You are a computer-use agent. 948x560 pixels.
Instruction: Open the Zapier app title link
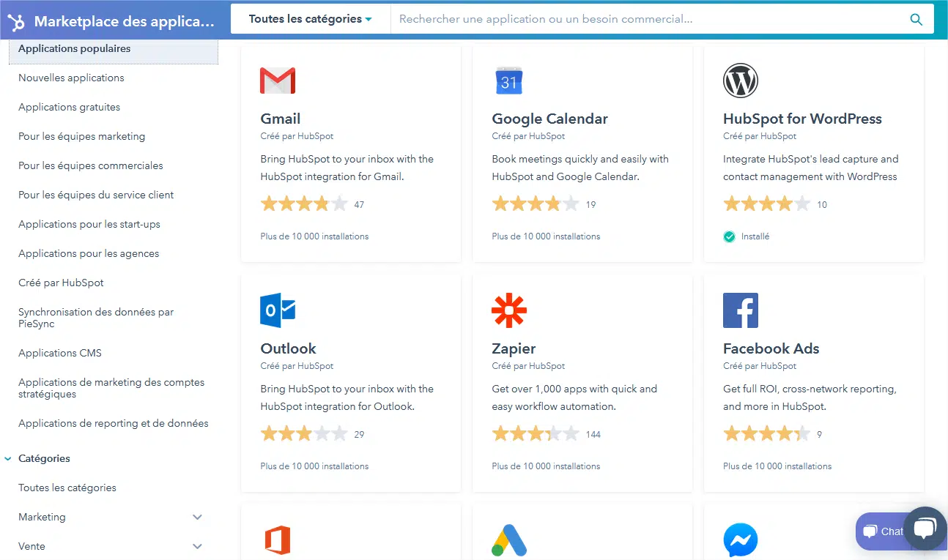tap(514, 348)
